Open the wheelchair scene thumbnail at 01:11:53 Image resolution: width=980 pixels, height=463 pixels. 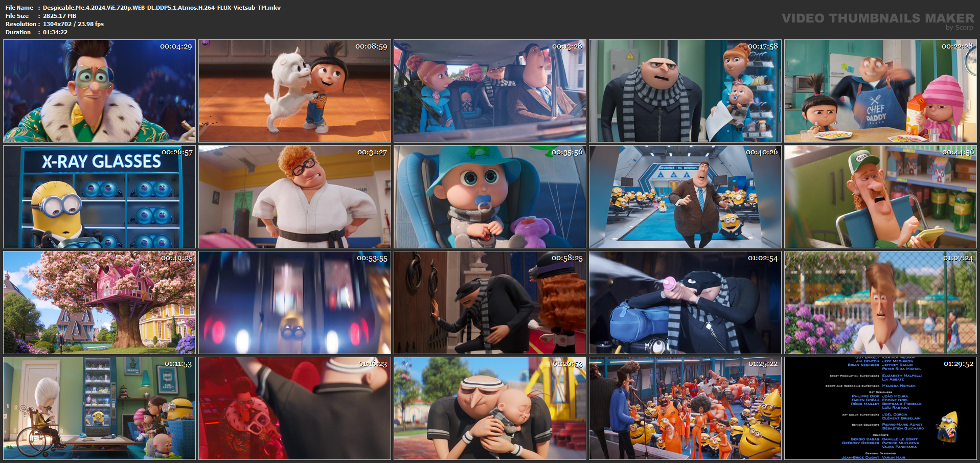point(100,408)
